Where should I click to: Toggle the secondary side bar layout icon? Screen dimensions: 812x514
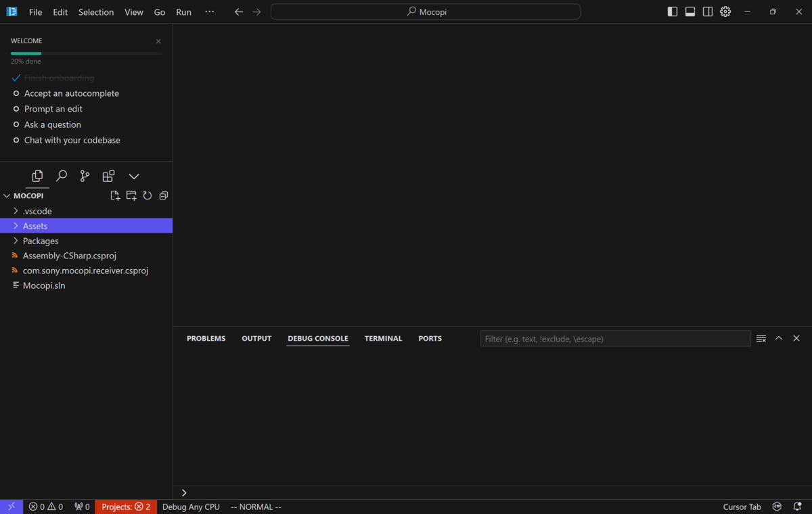(708, 11)
